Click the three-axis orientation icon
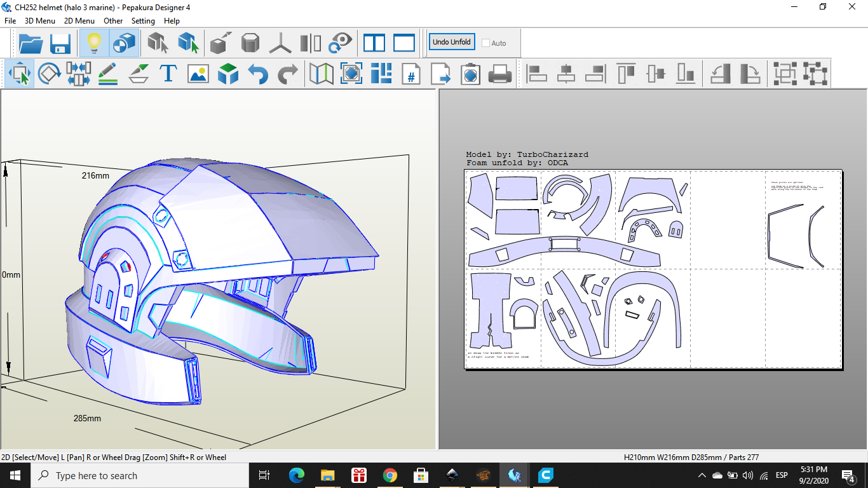This screenshot has height=488, width=868. point(280,43)
